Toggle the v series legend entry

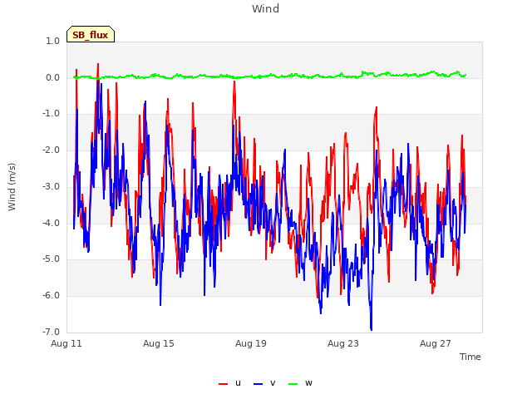264,383
